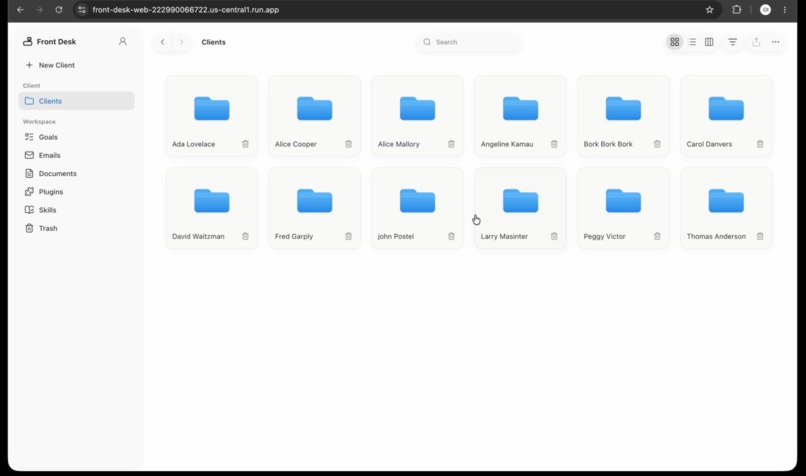Navigate back with the left chevron
The height and width of the screenshot is (476, 806).
pyautogui.click(x=162, y=42)
